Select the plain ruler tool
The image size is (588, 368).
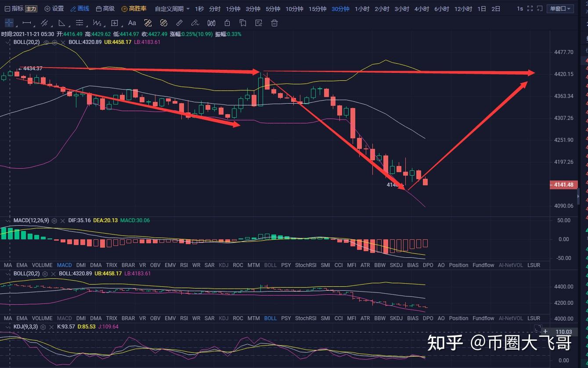tap(179, 23)
